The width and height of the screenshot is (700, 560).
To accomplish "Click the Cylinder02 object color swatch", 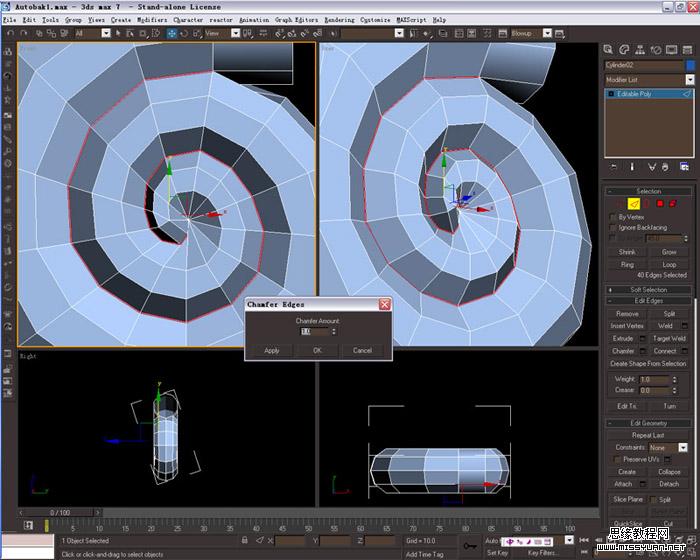I will click(x=690, y=65).
